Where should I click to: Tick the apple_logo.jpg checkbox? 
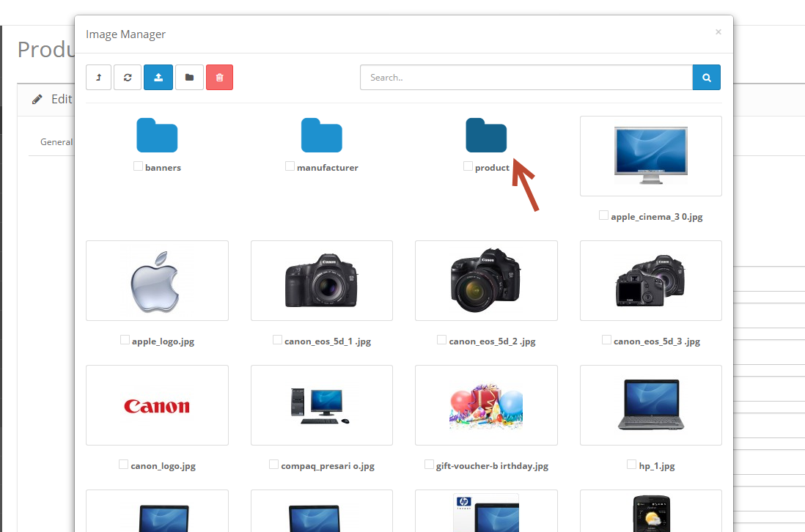point(125,339)
